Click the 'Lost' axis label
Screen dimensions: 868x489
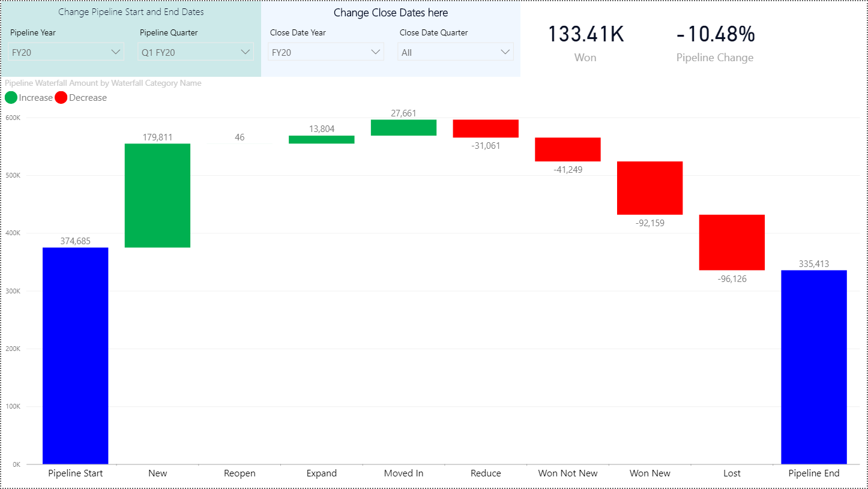(x=732, y=473)
